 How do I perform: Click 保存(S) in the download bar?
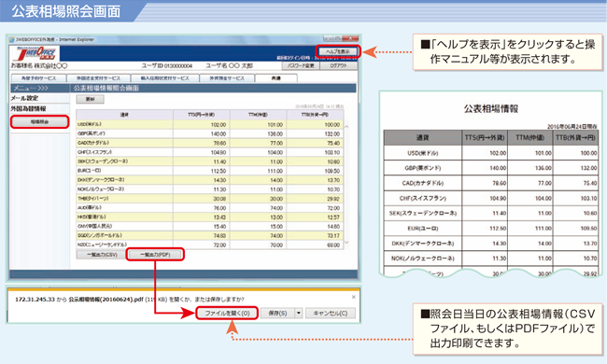coord(277,314)
